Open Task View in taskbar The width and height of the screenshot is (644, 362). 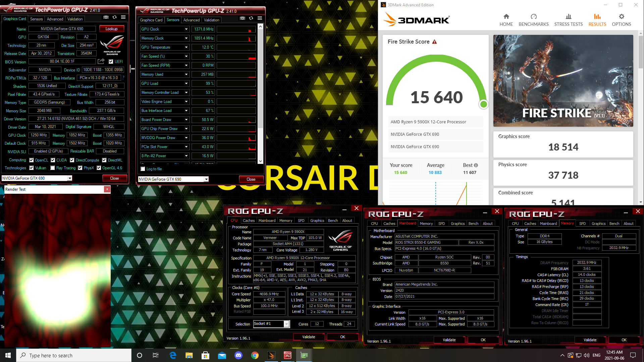tap(156, 355)
